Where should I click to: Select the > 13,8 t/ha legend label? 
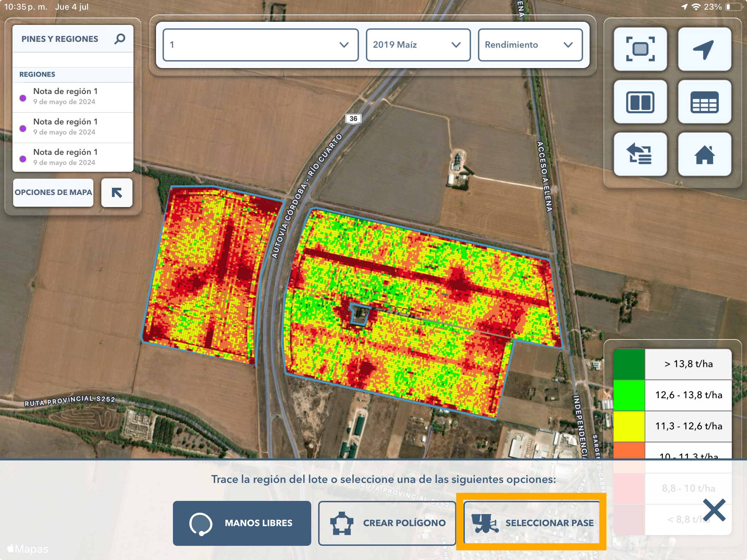coord(688,364)
